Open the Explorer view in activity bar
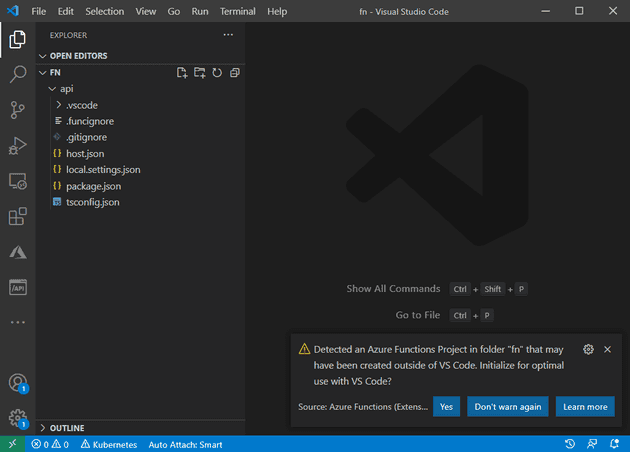 coord(17,39)
